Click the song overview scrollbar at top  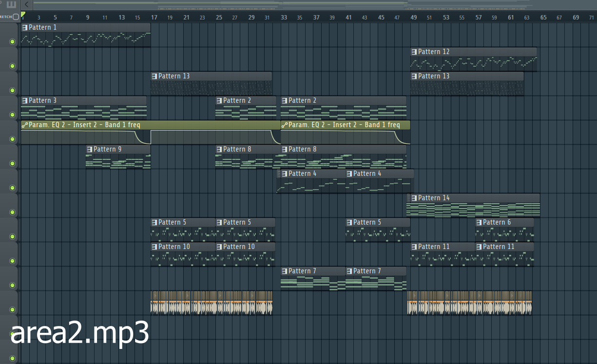314,4
